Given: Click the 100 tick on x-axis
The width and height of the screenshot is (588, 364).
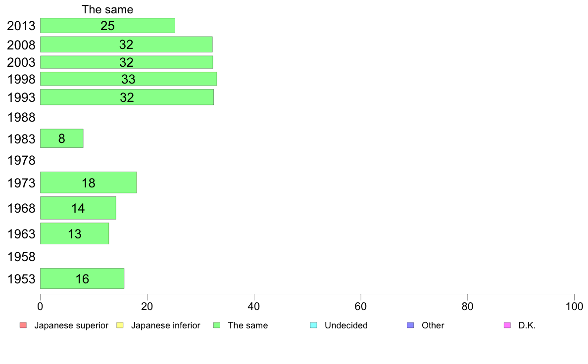Looking at the screenshot, I should click(574, 306).
